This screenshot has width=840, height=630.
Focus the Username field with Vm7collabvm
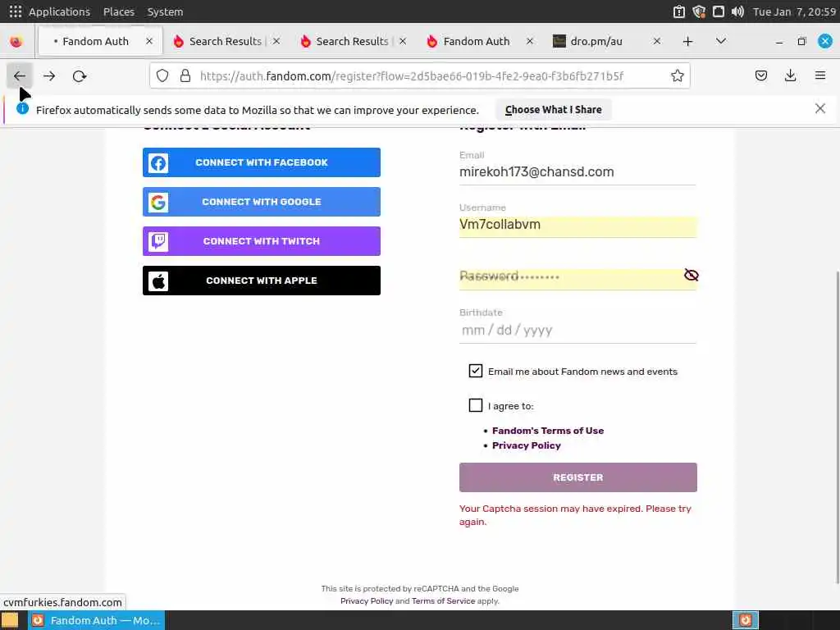pyautogui.click(x=577, y=225)
